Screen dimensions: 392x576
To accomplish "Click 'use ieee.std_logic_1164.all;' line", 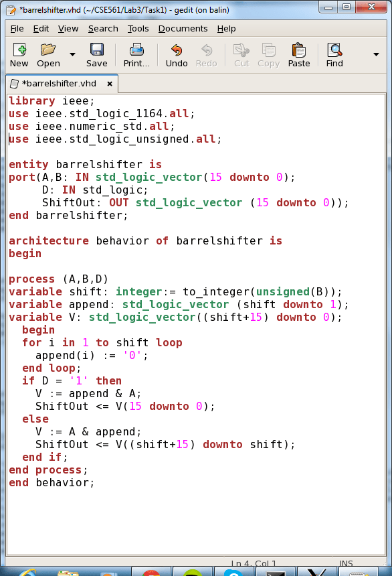I will [x=102, y=113].
